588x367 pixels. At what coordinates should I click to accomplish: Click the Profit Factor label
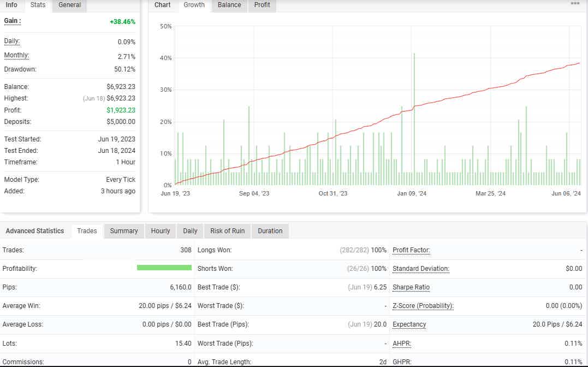[x=411, y=250]
